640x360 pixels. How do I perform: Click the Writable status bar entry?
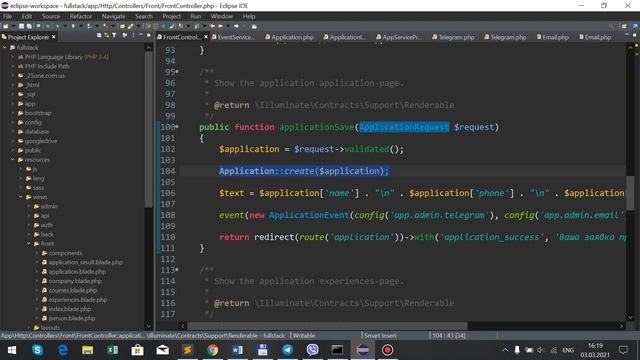click(304, 336)
